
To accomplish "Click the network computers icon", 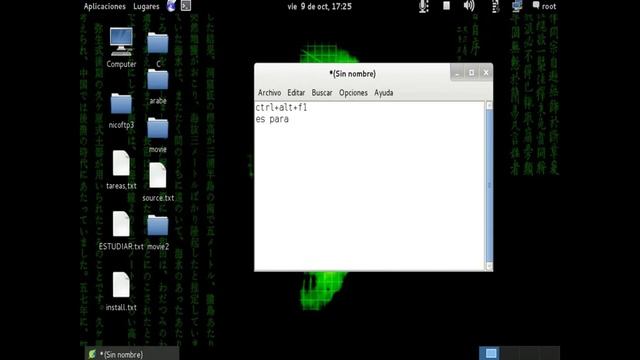I will coord(517,6).
